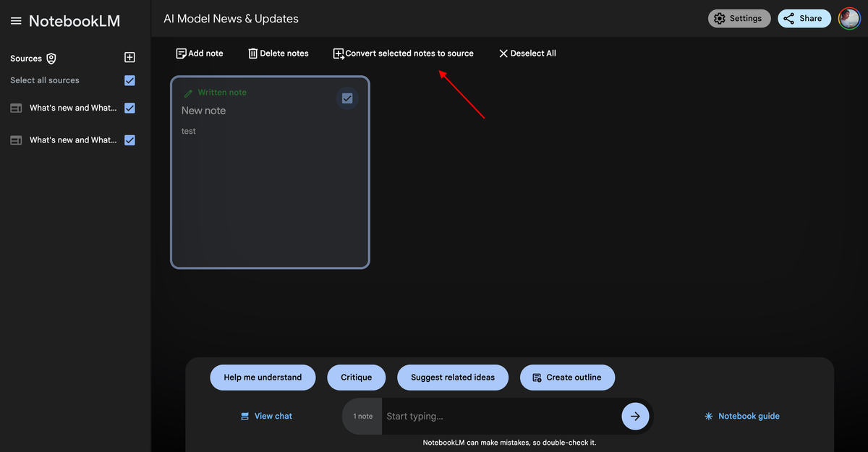Click the Critique button
Viewport: 868px width, 452px height.
pos(356,377)
